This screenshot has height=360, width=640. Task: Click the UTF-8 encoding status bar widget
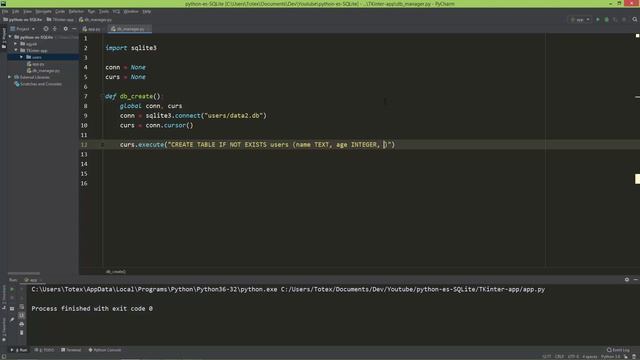click(x=573, y=357)
